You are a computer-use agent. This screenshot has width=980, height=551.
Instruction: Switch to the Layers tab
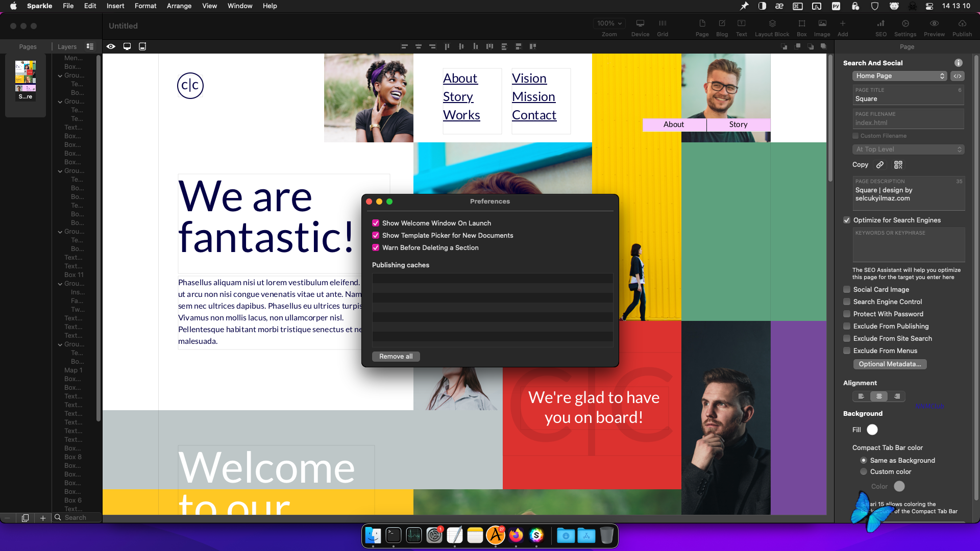(x=67, y=46)
